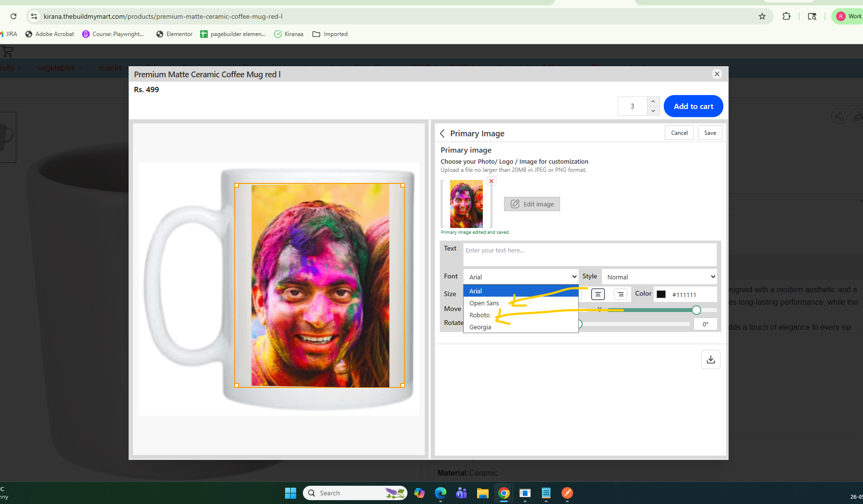The height and width of the screenshot is (504, 863).
Task: Increase quantity with the up arrow
Action: coord(653,102)
